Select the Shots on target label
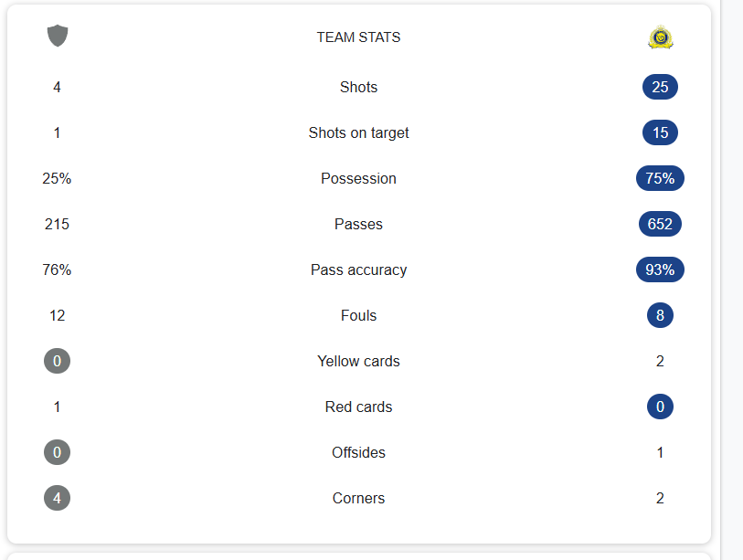This screenshot has height=560, width=743. coord(359,133)
